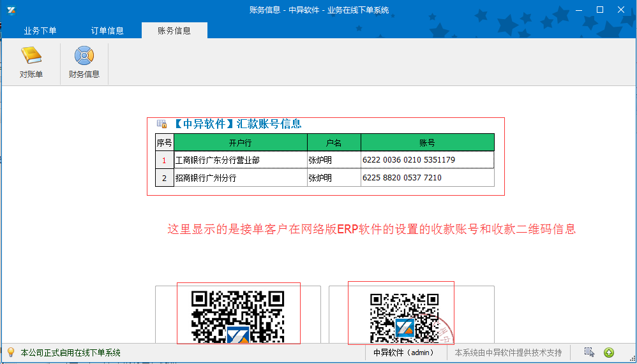Image resolution: width=637 pixels, height=364 pixels.
Task: Click the 户名 column header
Action: [x=334, y=143]
